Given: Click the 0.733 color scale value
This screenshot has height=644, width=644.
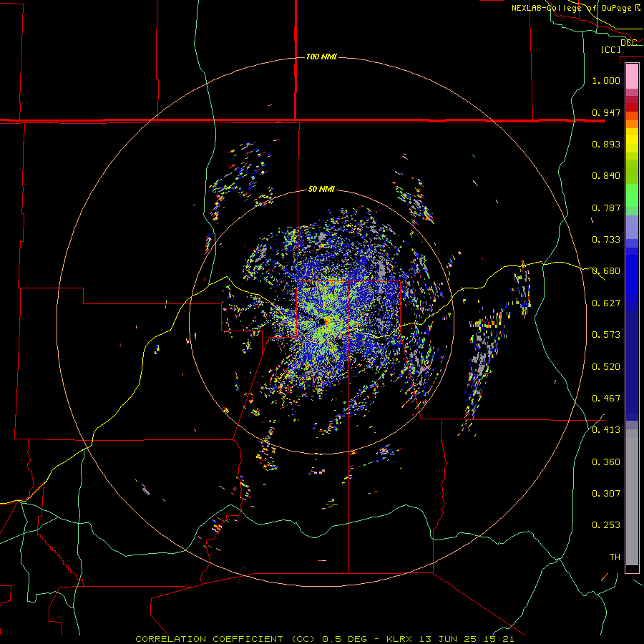Looking at the screenshot, I should pyautogui.click(x=606, y=240).
